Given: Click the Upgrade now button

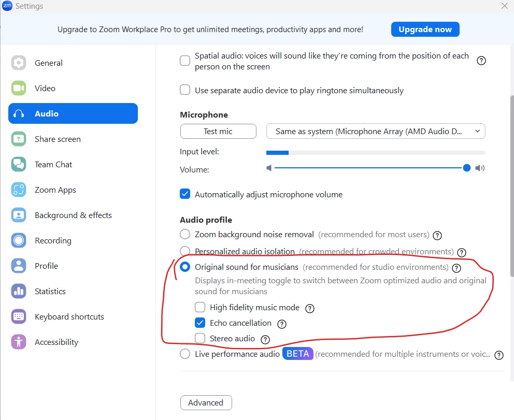Looking at the screenshot, I should click(x=425, y=29).
